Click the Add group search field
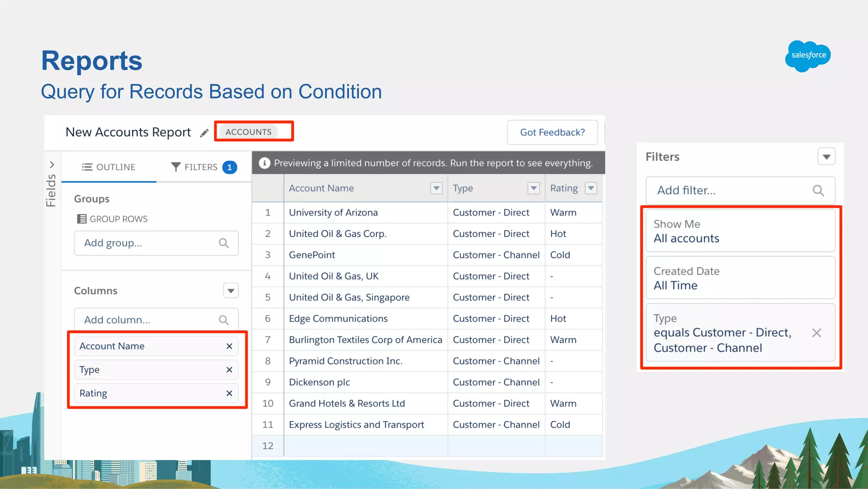868x489 pixels. point(156,243)
